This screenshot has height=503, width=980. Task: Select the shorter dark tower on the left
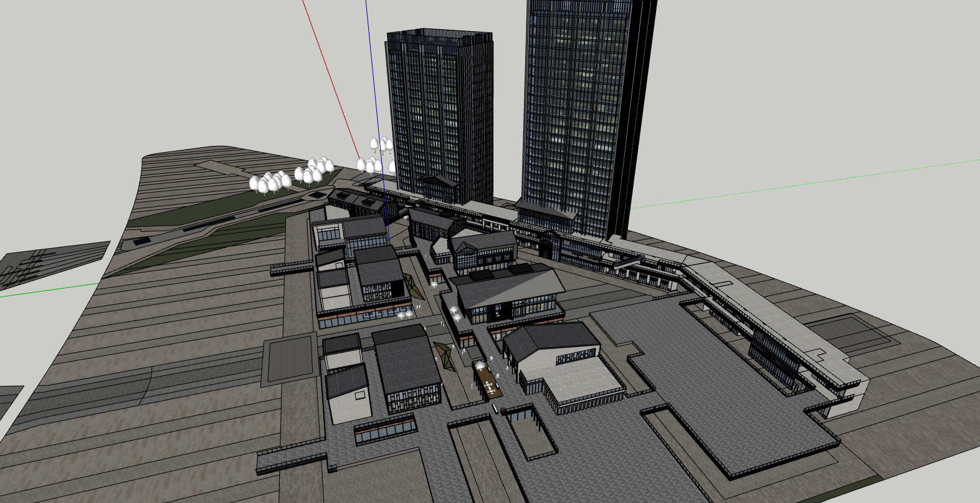coord(440,115)
